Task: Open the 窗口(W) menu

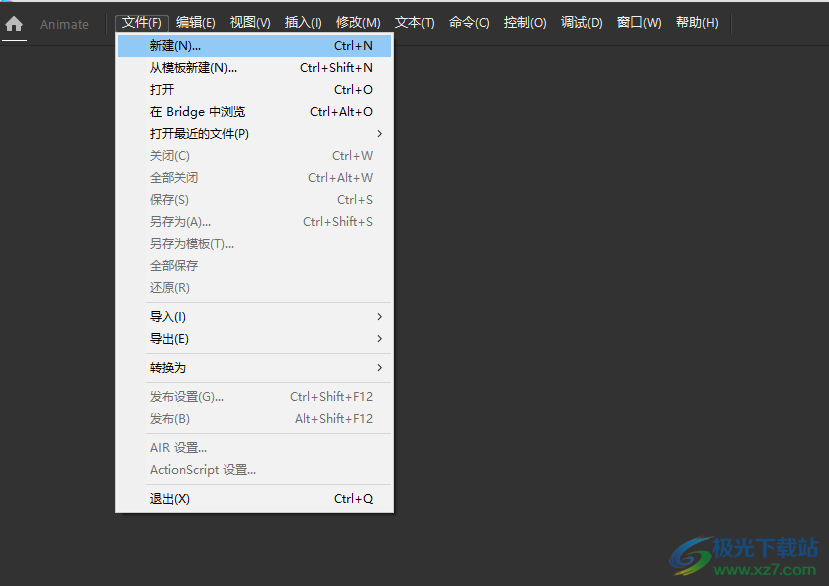Action: (x=639, y=23)
